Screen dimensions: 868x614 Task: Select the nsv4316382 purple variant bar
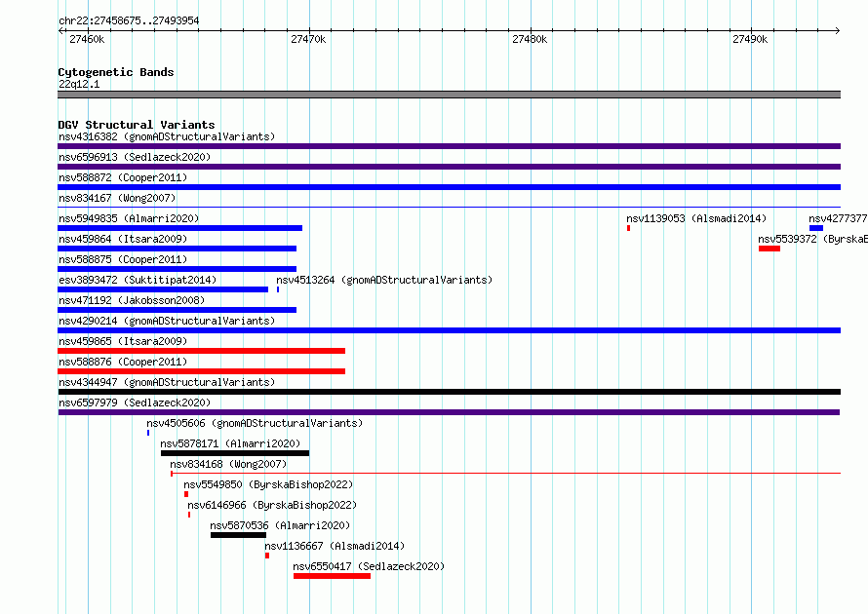[x=449, y=146]
